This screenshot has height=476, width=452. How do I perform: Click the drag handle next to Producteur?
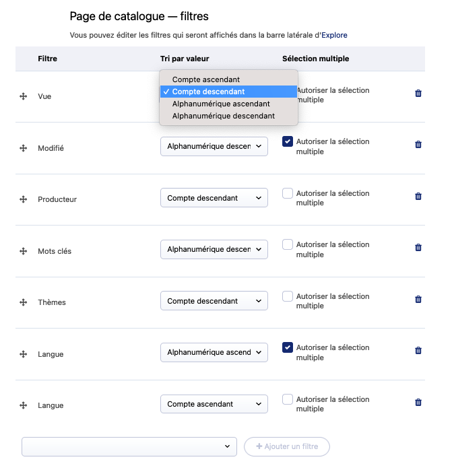[x=23, y=199]
